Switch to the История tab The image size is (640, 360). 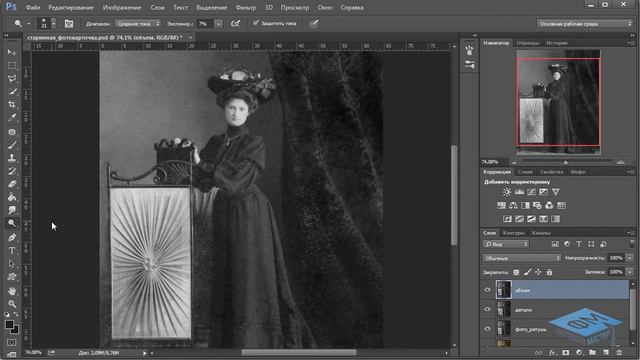[x=557, y=43]
